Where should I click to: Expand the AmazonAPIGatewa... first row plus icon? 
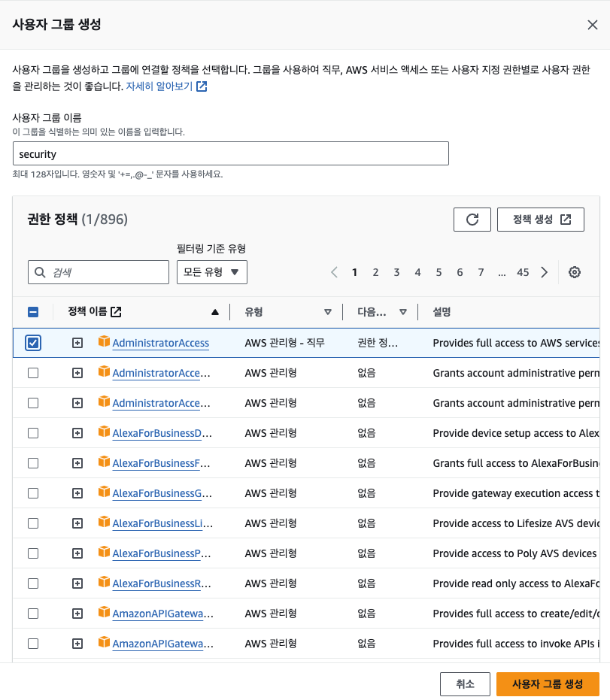click(77, 614)
